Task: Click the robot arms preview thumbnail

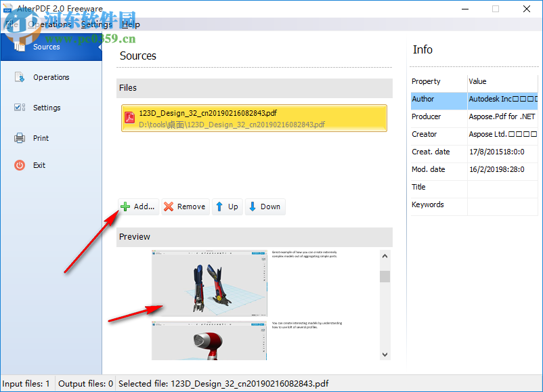Action: [209, 283]
